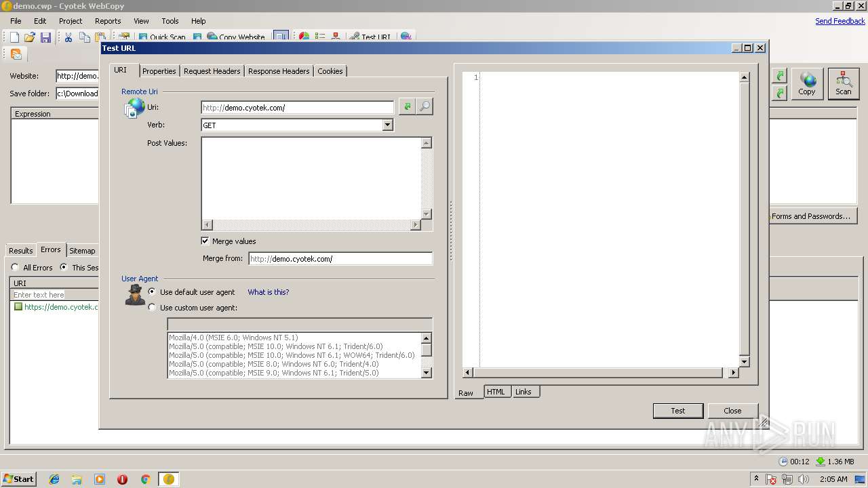Show hidden tray icons arrow

(x=757, y=479)
